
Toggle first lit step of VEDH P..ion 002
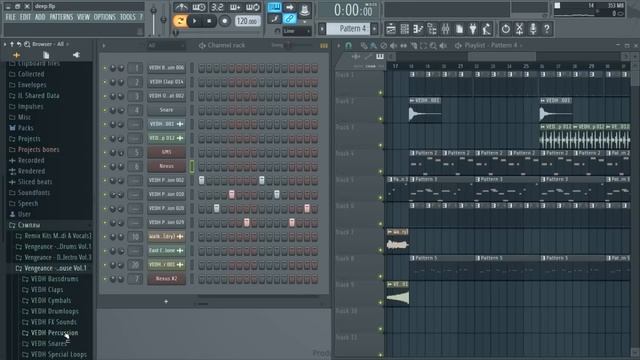tap(201, 180)
